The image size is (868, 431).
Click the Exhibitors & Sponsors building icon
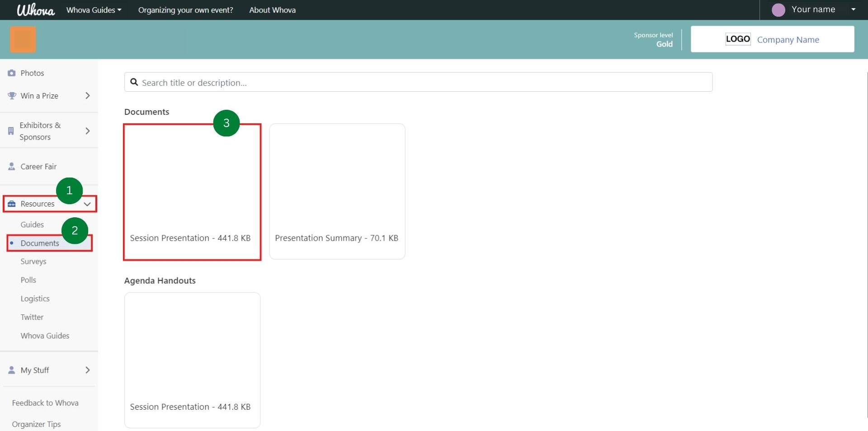(11, 131)
